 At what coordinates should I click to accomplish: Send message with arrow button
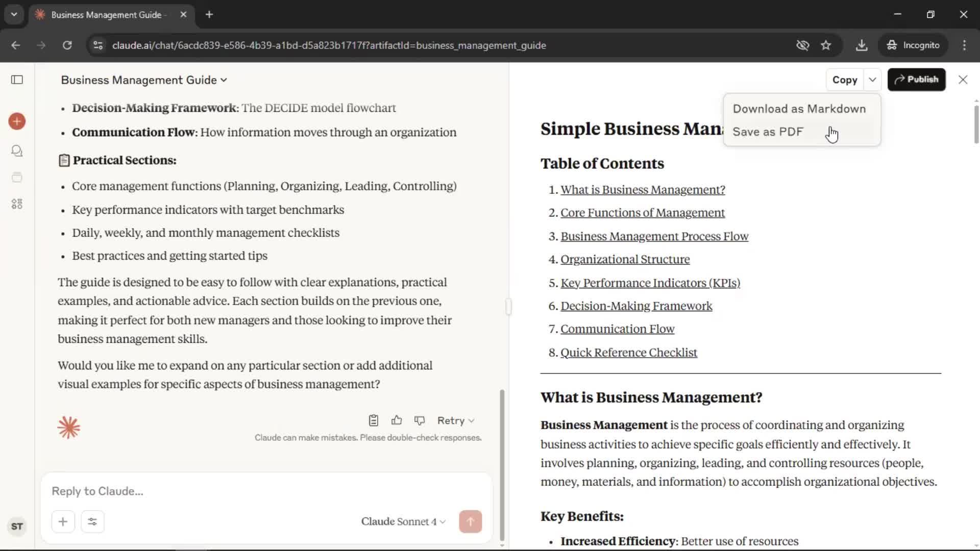tap(470, 521)
